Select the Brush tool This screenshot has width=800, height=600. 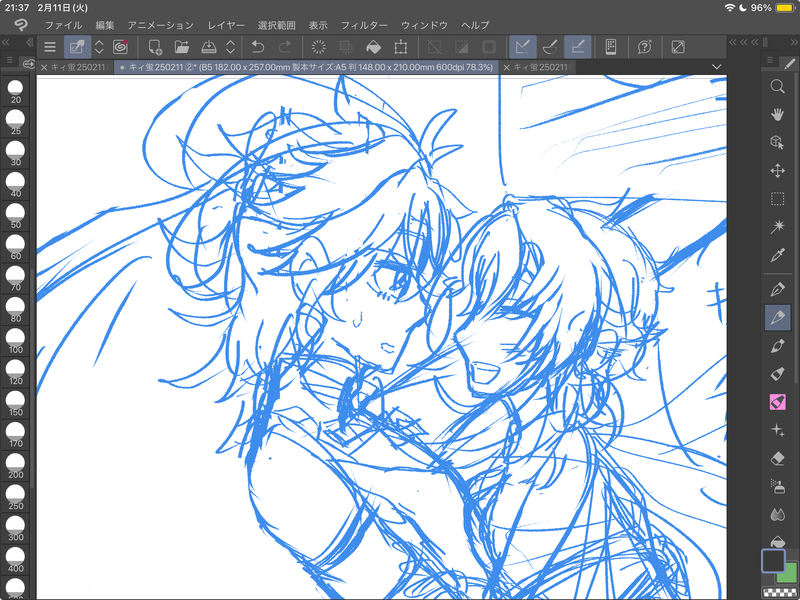[777, 346]
